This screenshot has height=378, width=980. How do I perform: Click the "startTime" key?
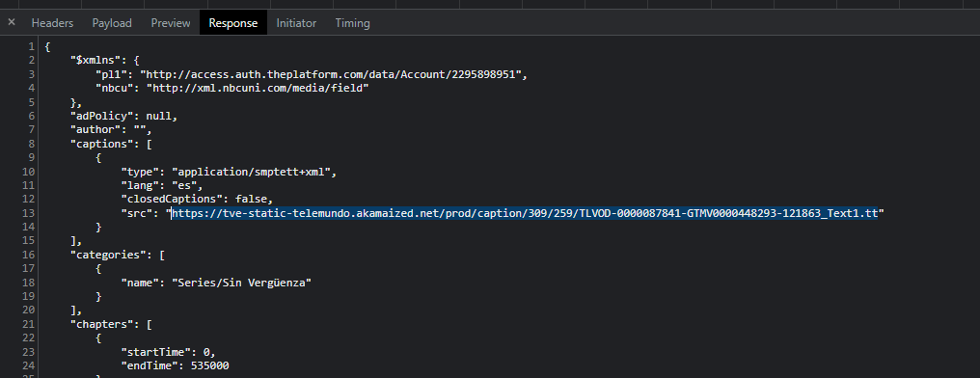[155, 352]
